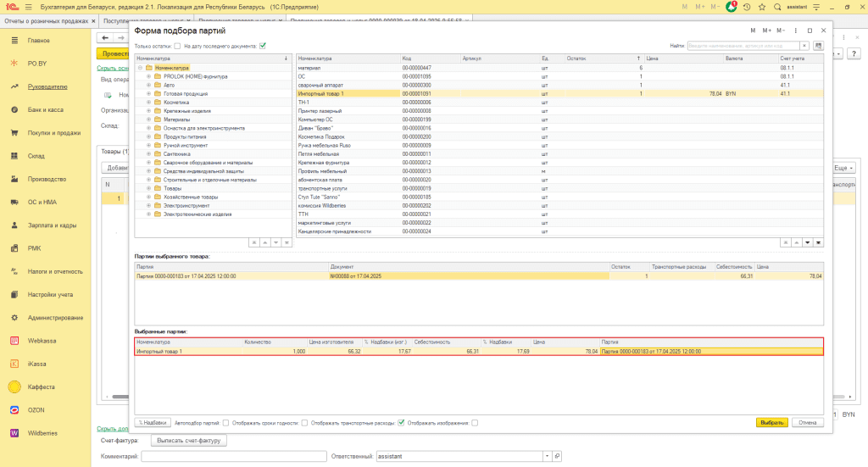Screen dimensions: 868x467
Task: Open the notifications bell with badge
Action: pos(732,7)
